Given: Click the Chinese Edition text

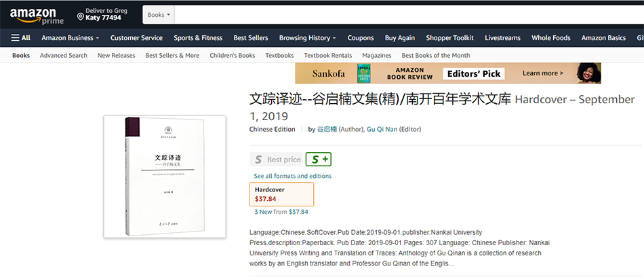Looking at the screenshot, I should [x=272, y=129].
